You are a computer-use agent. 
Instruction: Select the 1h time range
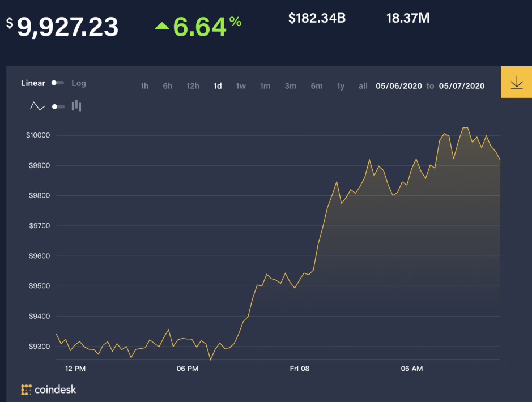(144, 86)
